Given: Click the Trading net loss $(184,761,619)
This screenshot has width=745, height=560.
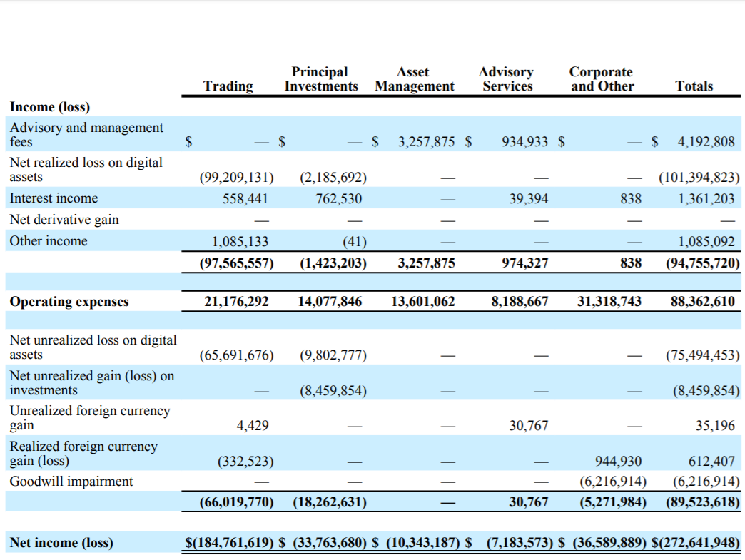Looking at the screenshot, I should 230,543.
